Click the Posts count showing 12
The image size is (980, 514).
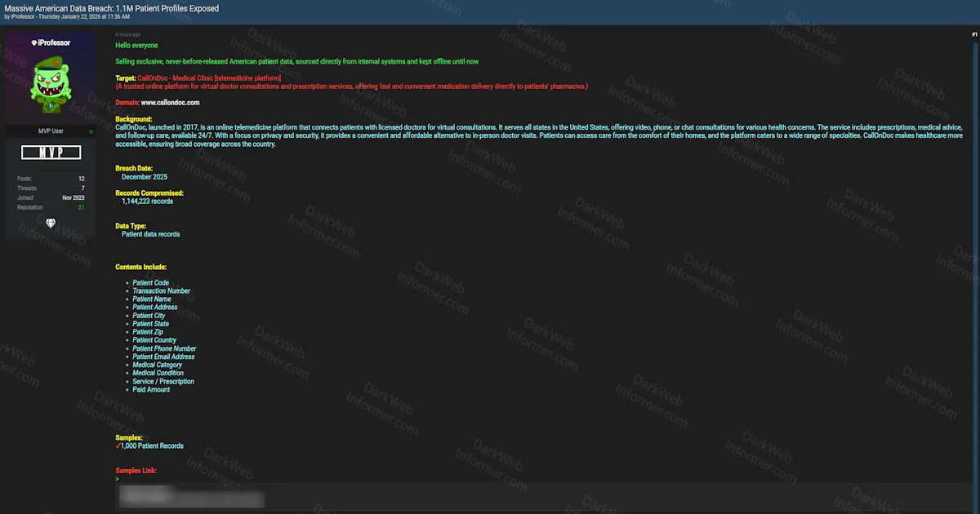pyautogui.click(x=80, y=178)
